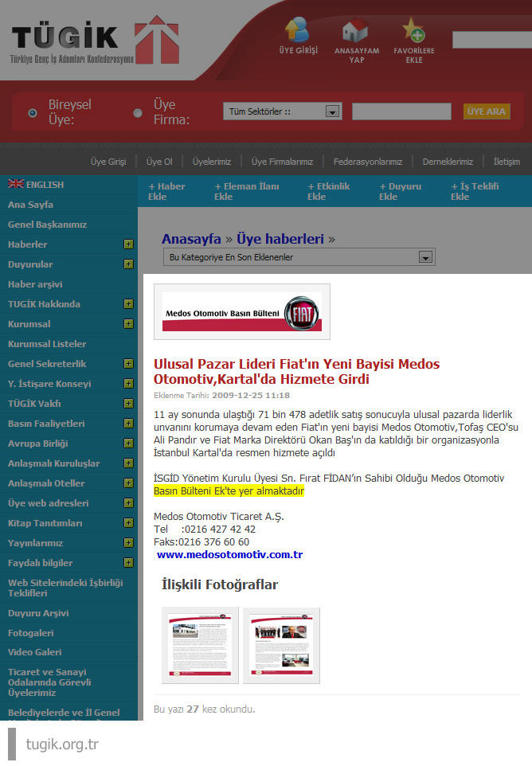Open the article headline about Medos Otomotiv

[296, 371]
